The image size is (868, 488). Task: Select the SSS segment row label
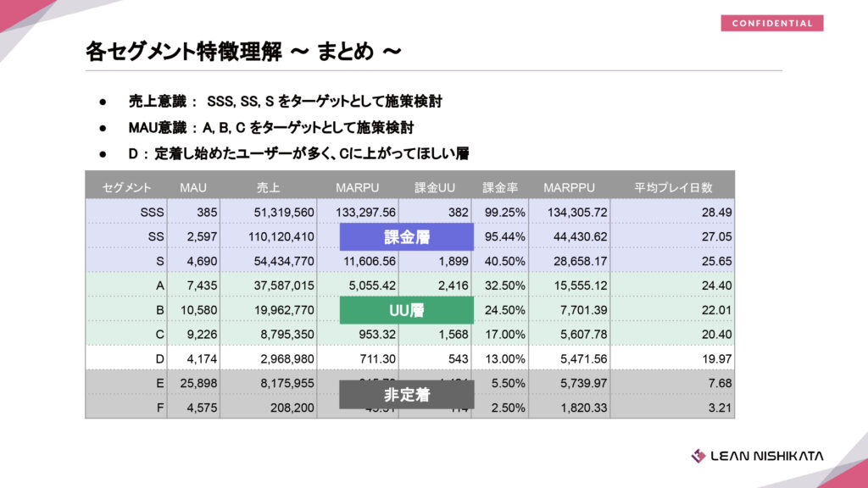point(153,213)
